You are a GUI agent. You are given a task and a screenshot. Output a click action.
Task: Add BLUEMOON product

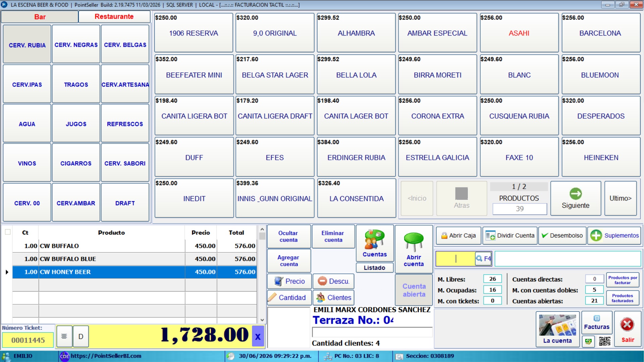click(x=601, y=75)
